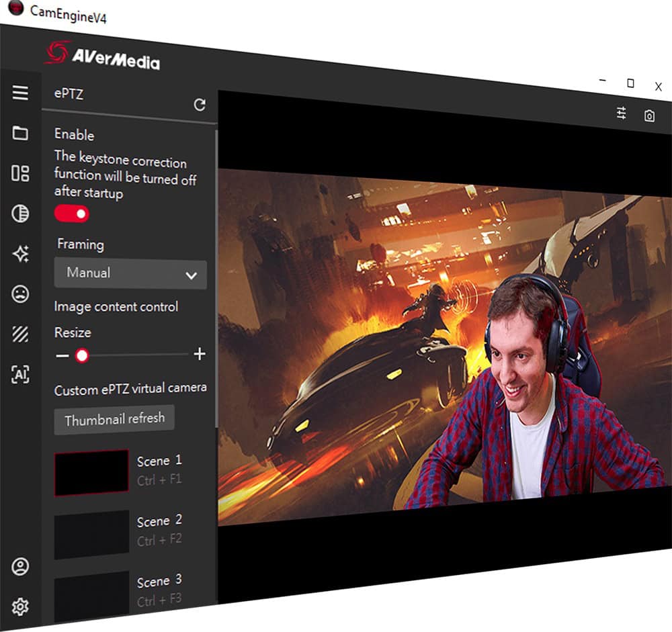The width and height of the screenshot is (672, 632).
Task: Open the folder icon in sidebar
Action: (20, 133)
